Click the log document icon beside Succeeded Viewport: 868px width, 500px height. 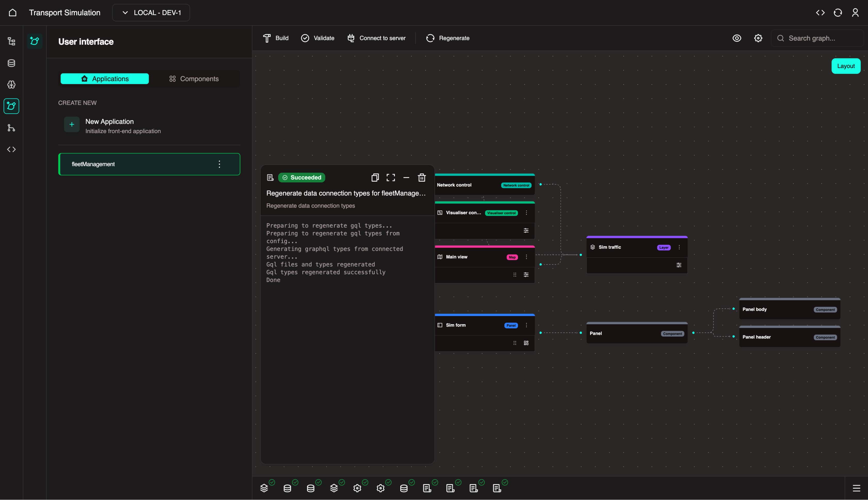[x=270, y=178]
